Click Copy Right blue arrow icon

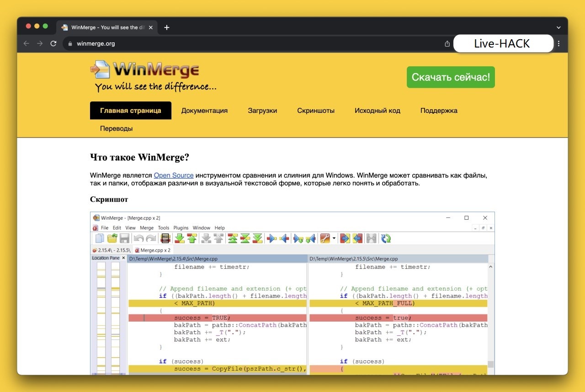[x=271, y=238]
